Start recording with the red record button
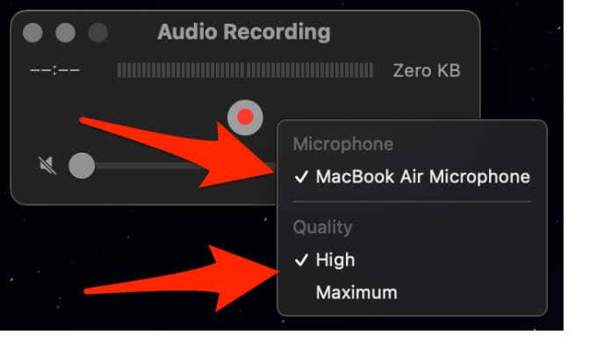Screen dimensions: 597x364 (x=245, y=118)
